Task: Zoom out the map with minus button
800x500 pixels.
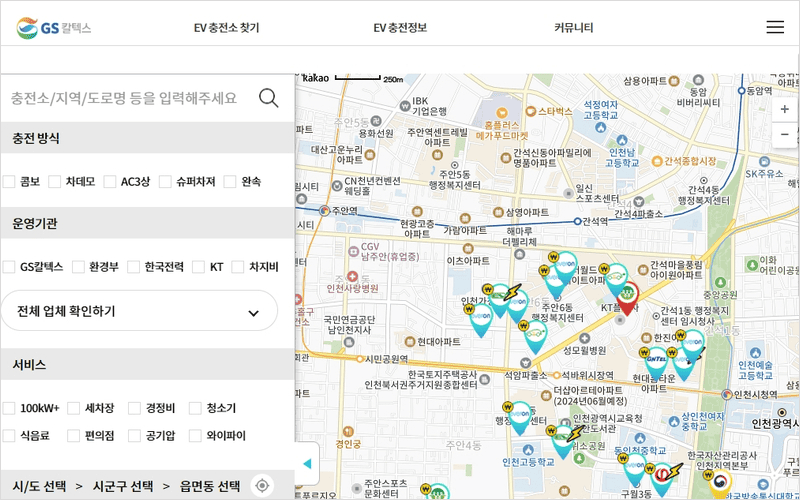Action: 784,135
